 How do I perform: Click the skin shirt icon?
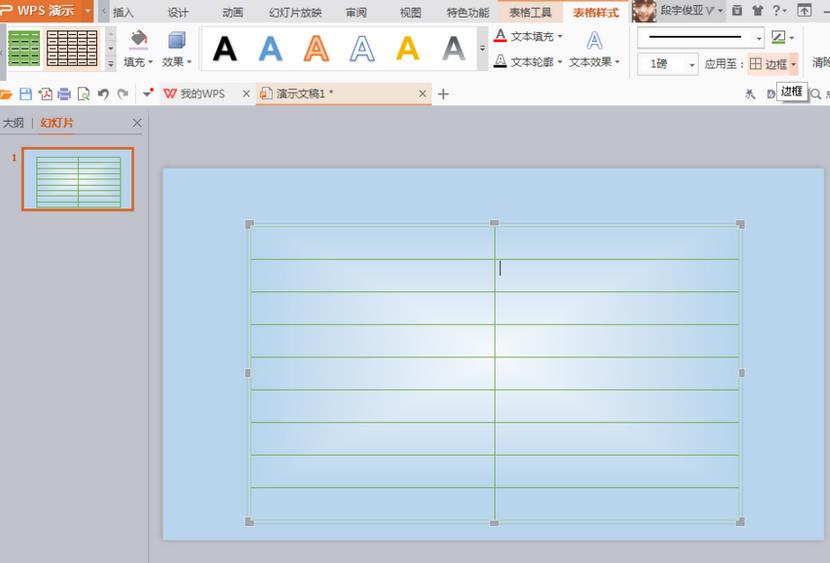757,10
